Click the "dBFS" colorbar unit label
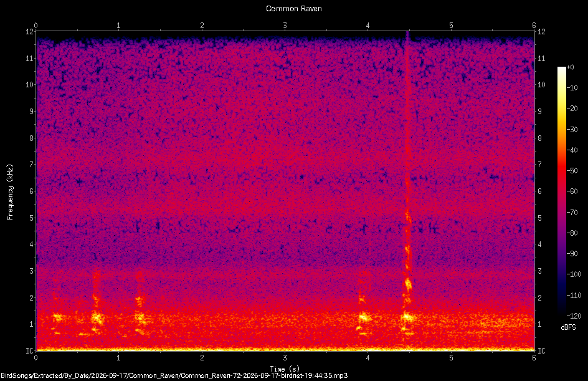This screenshot has height=381, width=588. 568,327
